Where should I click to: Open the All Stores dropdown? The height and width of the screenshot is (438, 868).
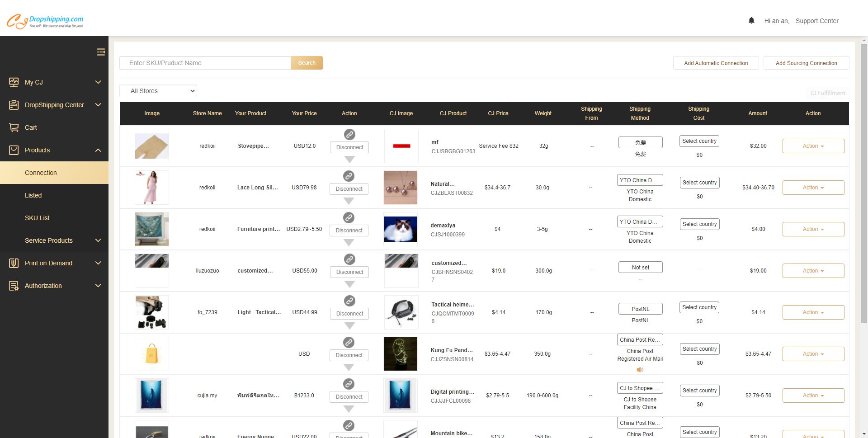pos(158,91)
